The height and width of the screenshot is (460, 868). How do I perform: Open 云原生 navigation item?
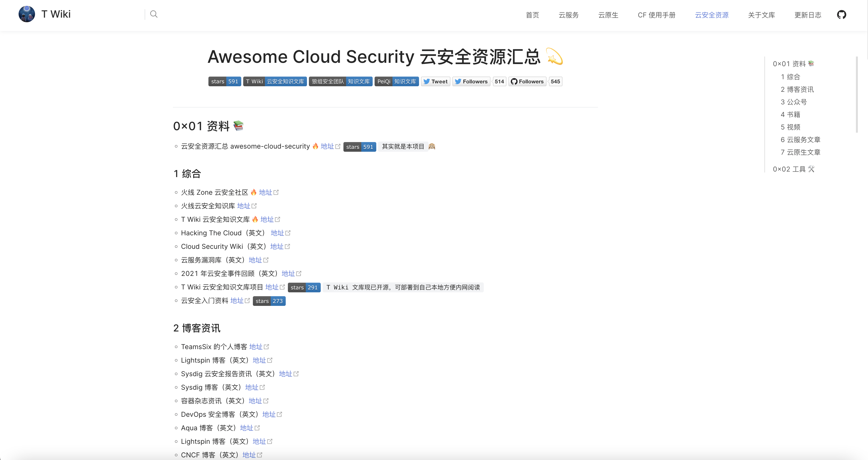608,15
